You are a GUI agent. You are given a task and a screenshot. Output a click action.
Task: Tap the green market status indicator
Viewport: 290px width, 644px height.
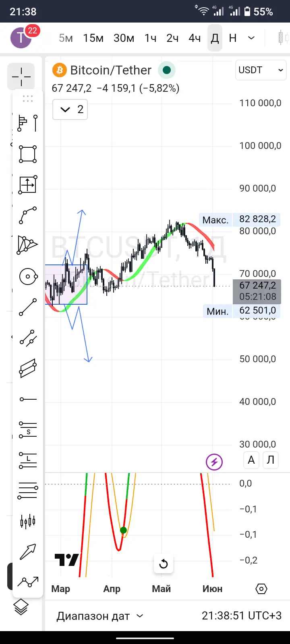pyautogui.click(x=166, y=70)
